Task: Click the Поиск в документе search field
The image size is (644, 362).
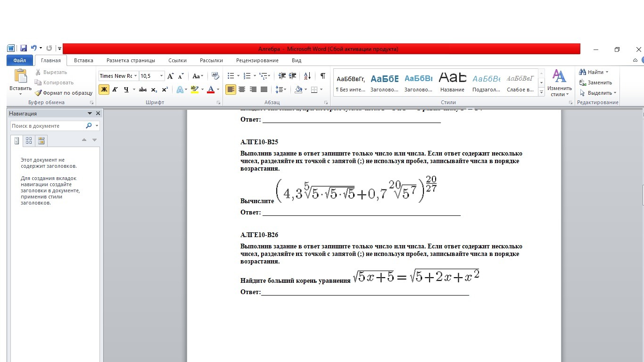Action: coord(47,126)
